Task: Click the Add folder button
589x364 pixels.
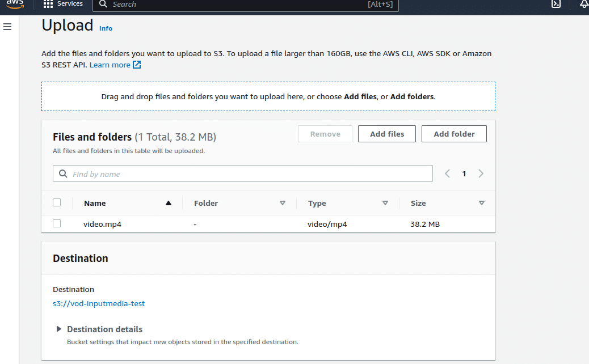Action: tap(454, 134)
